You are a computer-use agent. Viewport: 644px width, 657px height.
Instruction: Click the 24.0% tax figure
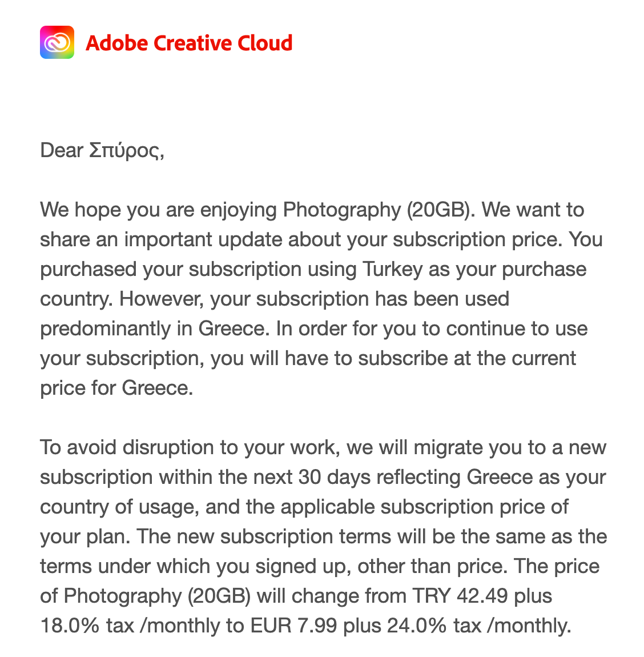[x=417, y=626]
